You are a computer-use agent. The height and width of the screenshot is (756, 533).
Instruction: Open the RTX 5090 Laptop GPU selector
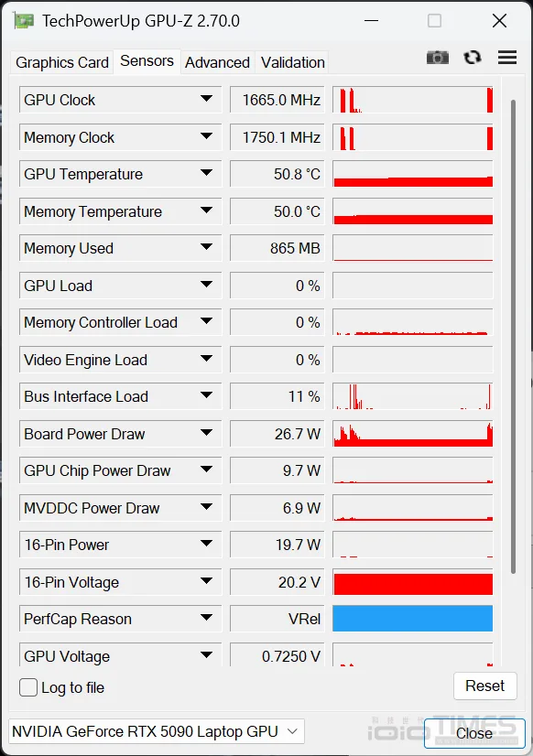157,731
